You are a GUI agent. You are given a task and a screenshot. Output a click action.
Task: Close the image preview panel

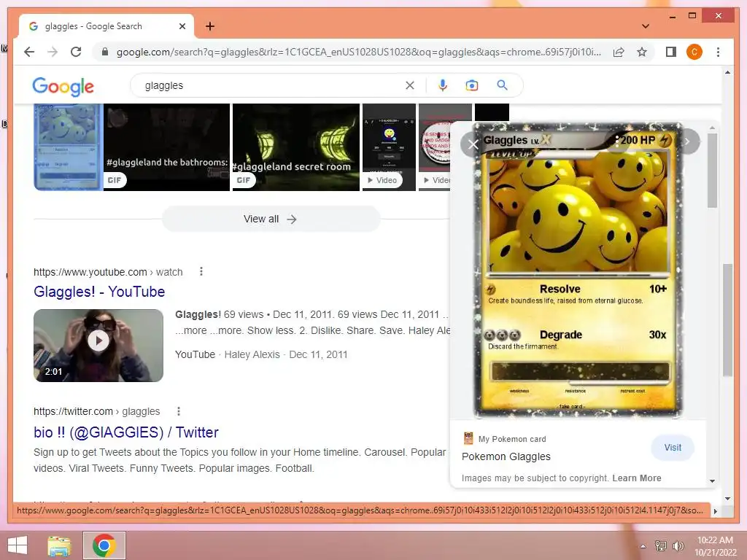point(473,144)
